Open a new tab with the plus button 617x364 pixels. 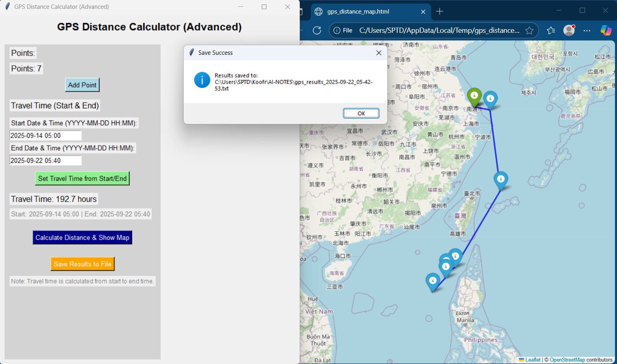(x=439, y=12)
